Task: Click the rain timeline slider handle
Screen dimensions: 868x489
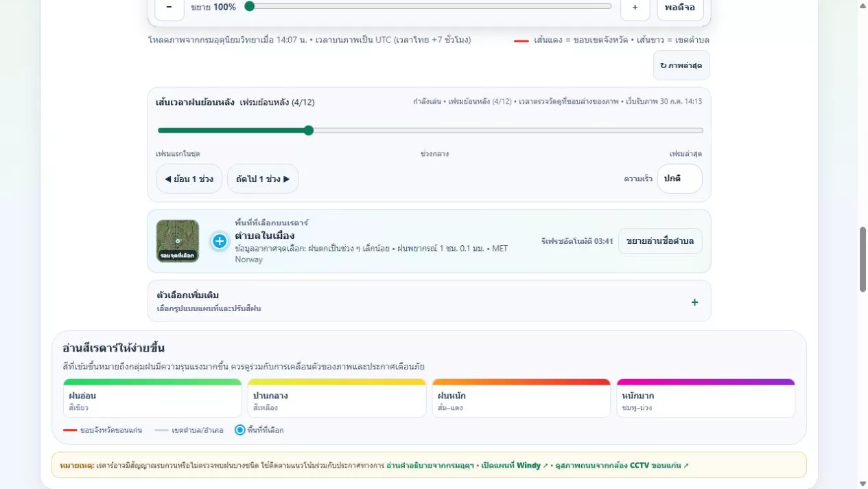Action: point(309,130)
